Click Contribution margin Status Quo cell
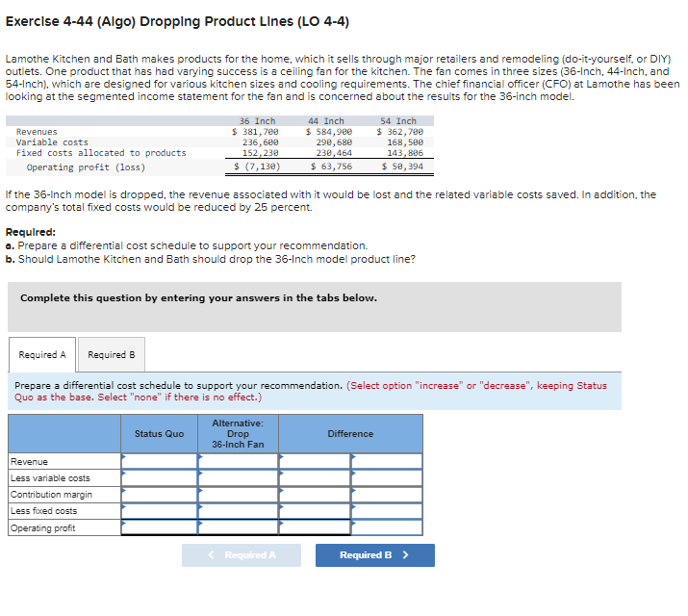Screen dimensions: 688x616 (160, 495)
